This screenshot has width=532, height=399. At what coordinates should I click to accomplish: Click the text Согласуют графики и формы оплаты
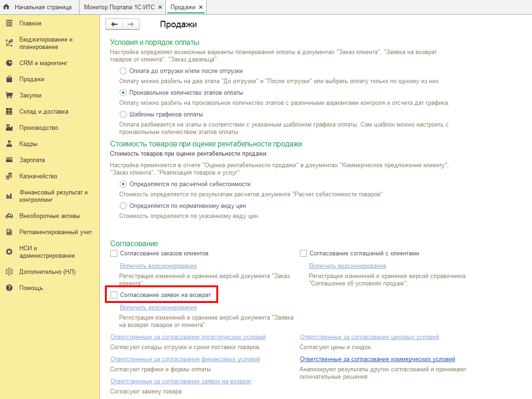click(x=161, y=369)
